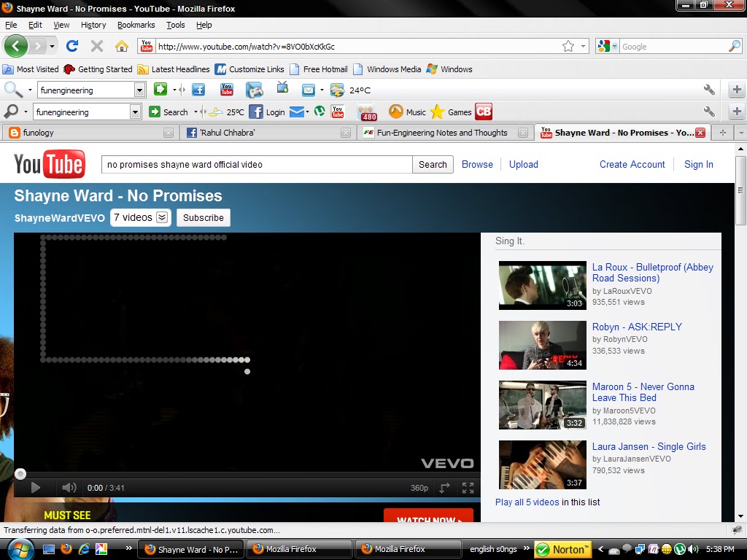Open lower toolbar funengineering combo dropdown

[x=135, y=112]
